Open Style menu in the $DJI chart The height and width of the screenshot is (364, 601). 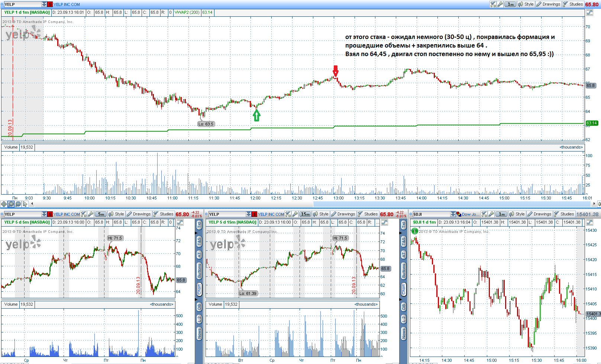pyautogui.click(x=517, y=214)
